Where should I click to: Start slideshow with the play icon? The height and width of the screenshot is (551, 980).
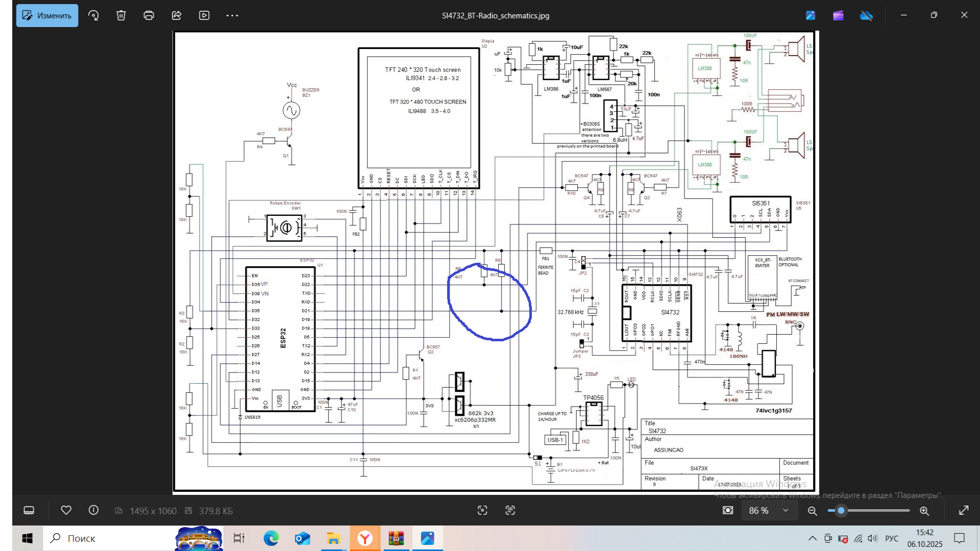[x=204, y=15]
